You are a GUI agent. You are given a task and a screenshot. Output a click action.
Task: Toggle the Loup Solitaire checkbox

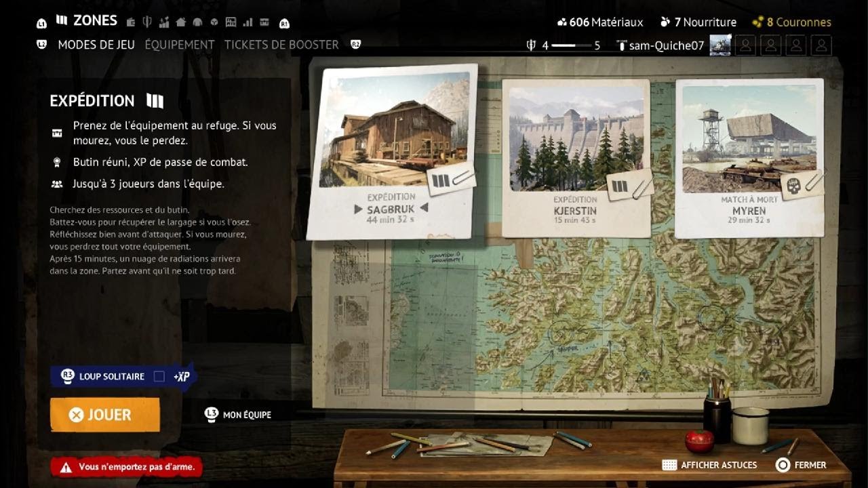click(159, 376)
